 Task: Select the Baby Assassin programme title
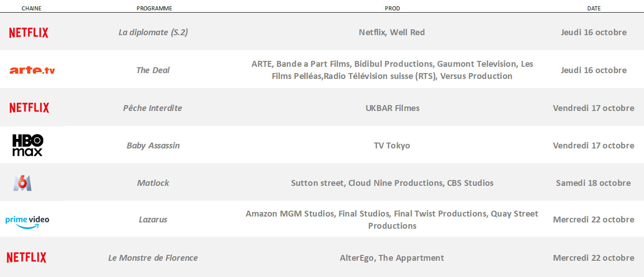(x=153, y=145)
